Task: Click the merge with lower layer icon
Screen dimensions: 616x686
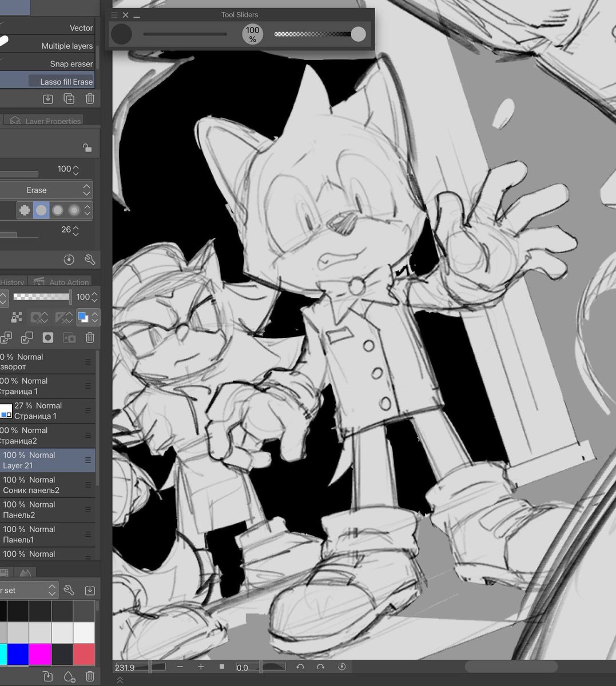Action: click(27, 338)
